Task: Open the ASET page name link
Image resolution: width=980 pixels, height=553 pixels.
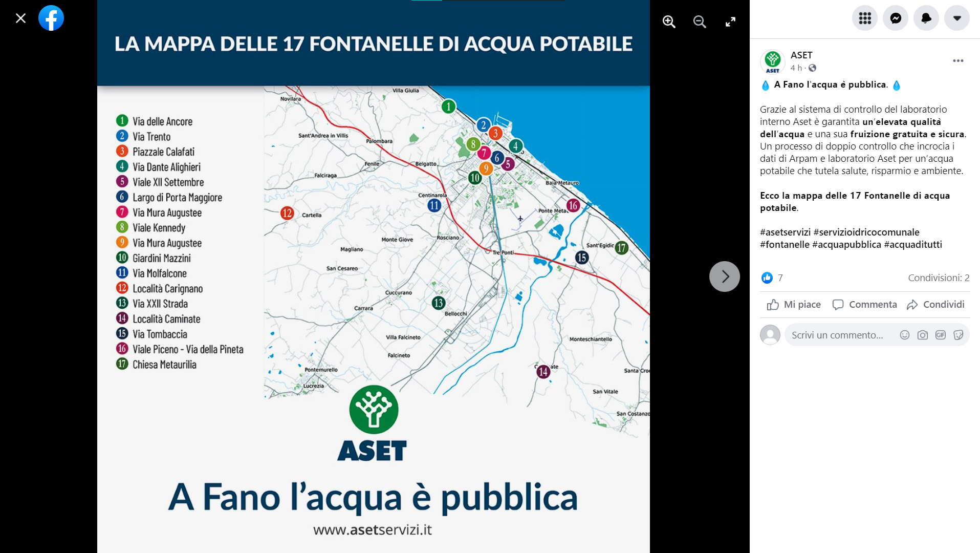Action: 801,55
